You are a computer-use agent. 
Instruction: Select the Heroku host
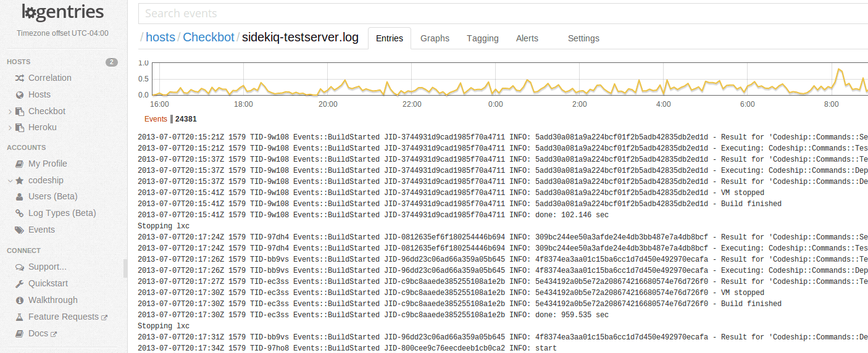[x=43, y=127]
